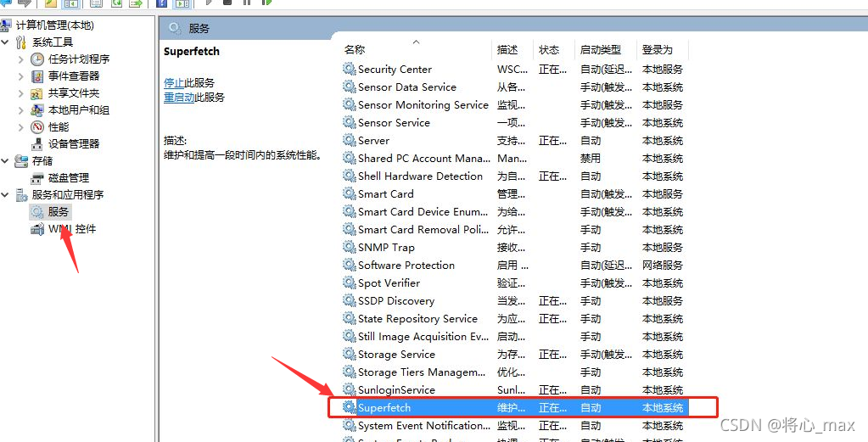Viewport: 868px width, 442px height.
Task: Click gear icon of SNMP Trap service
Action: 350,247
